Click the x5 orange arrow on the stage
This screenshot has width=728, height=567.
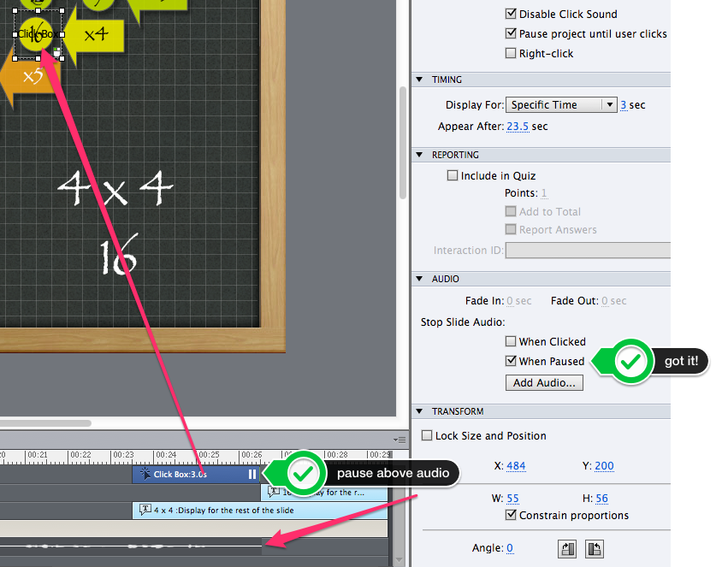(x=30, y=77)
